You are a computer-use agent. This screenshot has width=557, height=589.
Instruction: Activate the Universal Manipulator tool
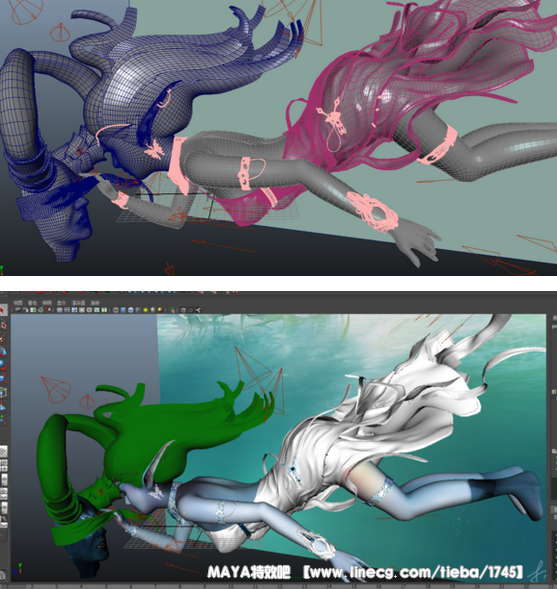tap(3, 392)
